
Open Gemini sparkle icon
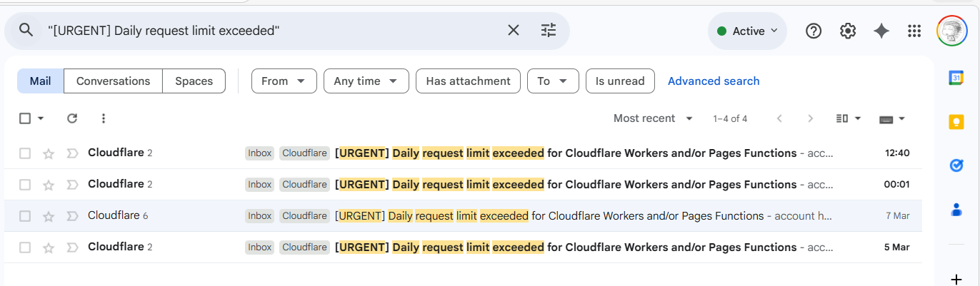coord(881,31)
